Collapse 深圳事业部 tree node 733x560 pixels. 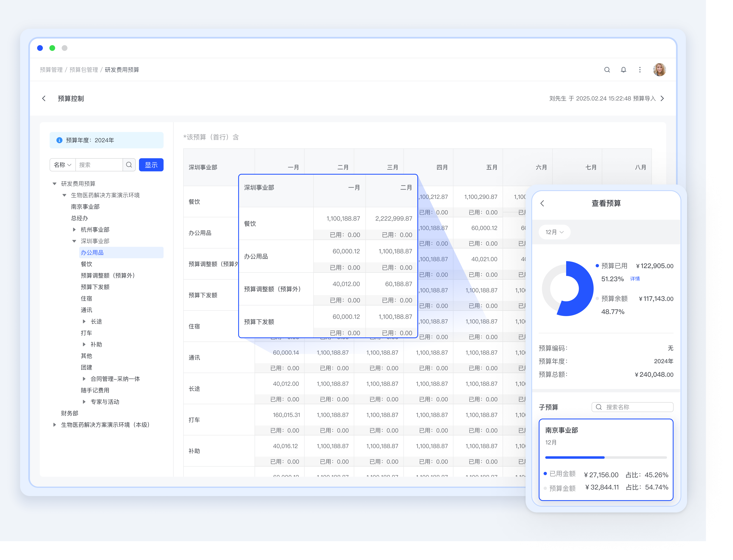click(74, 241)
